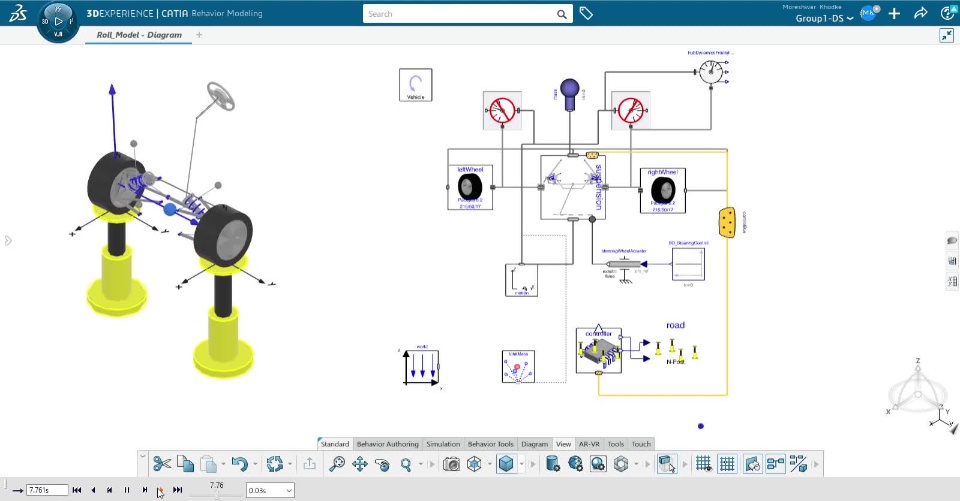Add a new tab with plus button

[x=199, y=35]
